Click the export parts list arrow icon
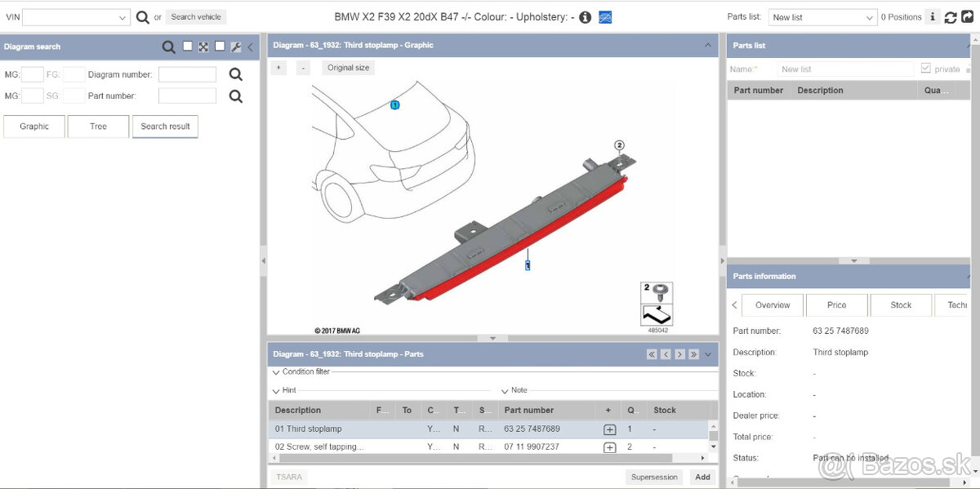Viewport: 980px width, 489px height. pos(968,17)
